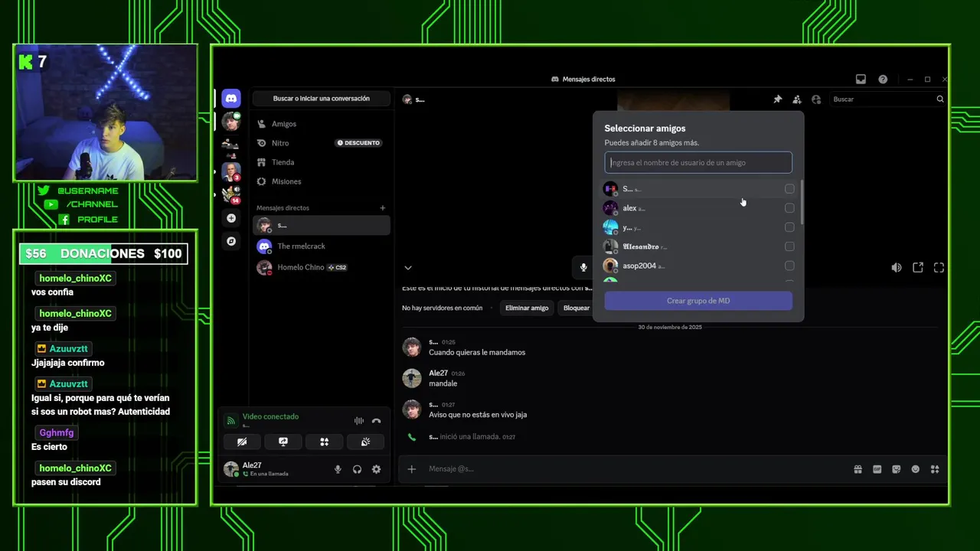Collapse call view with chevron arrow

tap(408, 268)
